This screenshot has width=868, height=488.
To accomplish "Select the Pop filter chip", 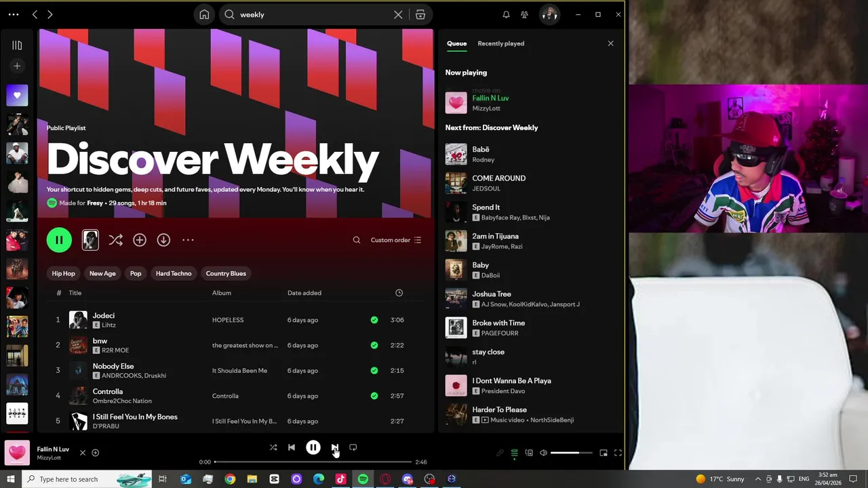I will pos(136,273).
